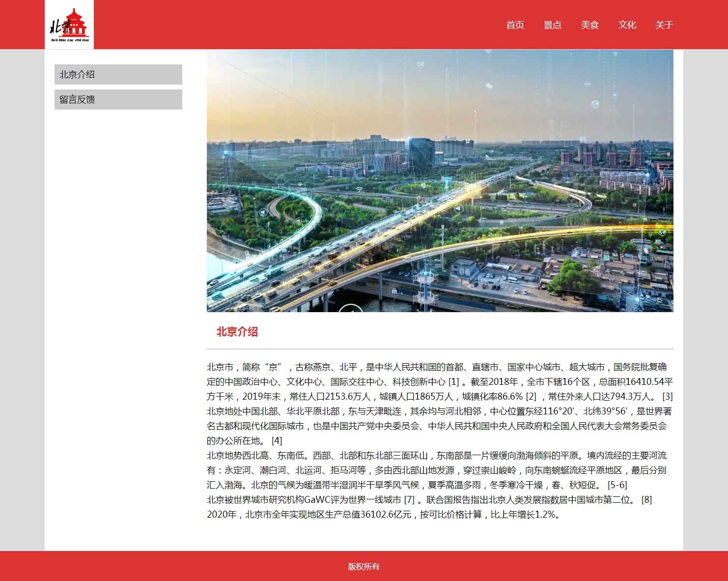Screen dimensions: 728x581
Task: Click the line starting 北京被世界城市研究机构GaWC
Action: 429,499
